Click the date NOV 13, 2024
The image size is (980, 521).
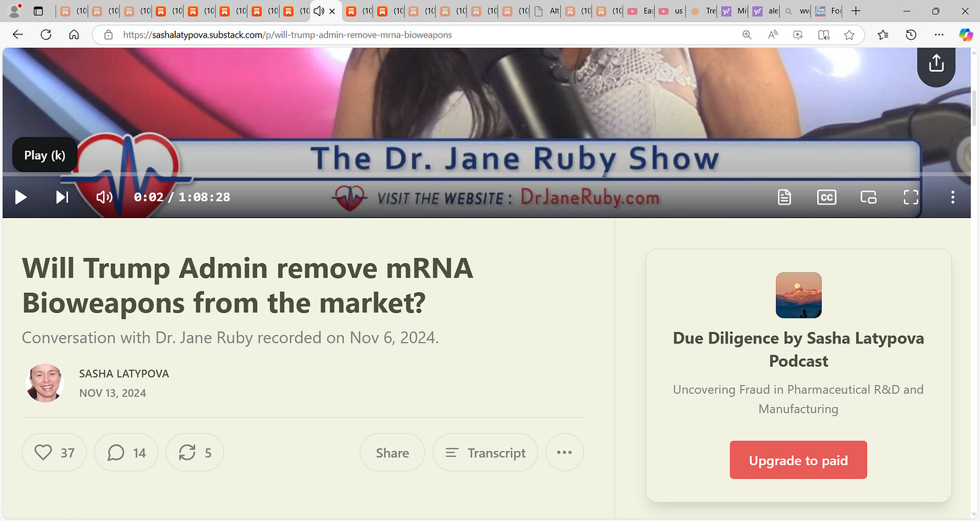pos(112,393)
